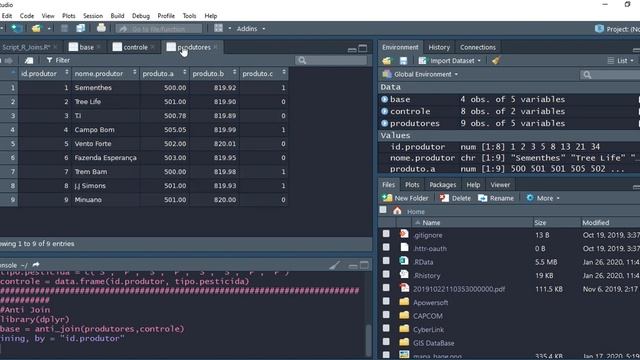
Task: Check the .Rhistory file checkbox
Action: 386,274
